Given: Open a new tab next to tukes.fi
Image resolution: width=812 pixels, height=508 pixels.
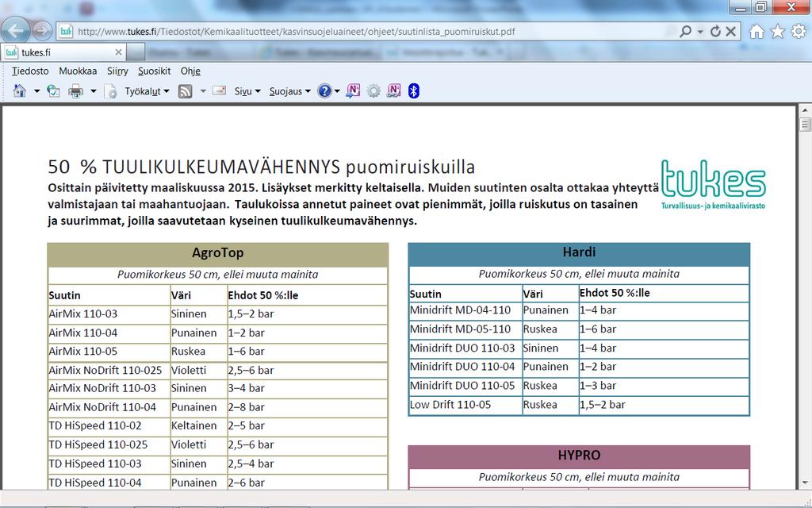Looking at the screenshot, I should 135,52.
